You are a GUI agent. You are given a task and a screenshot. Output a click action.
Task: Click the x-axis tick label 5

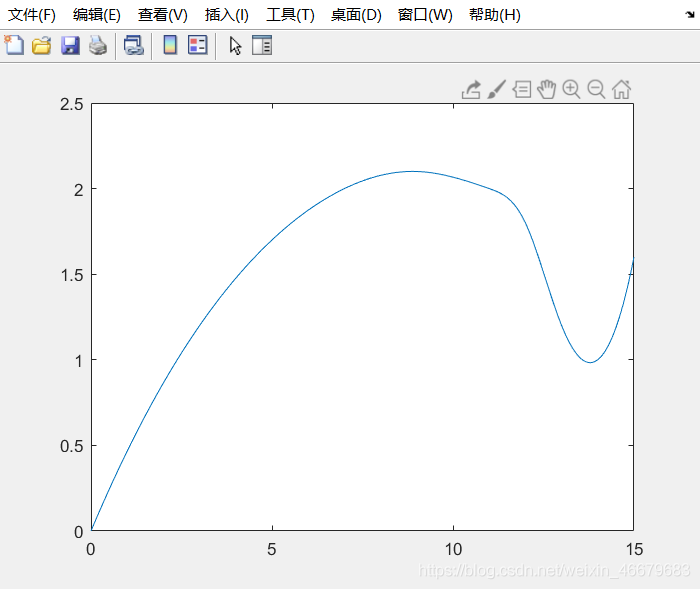pos(272,549)
